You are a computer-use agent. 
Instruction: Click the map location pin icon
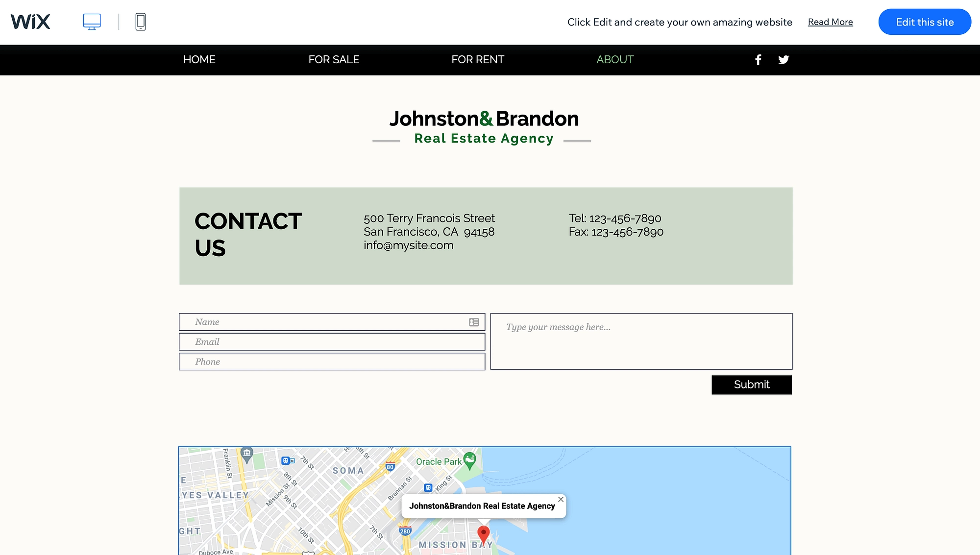click(483, 533)
